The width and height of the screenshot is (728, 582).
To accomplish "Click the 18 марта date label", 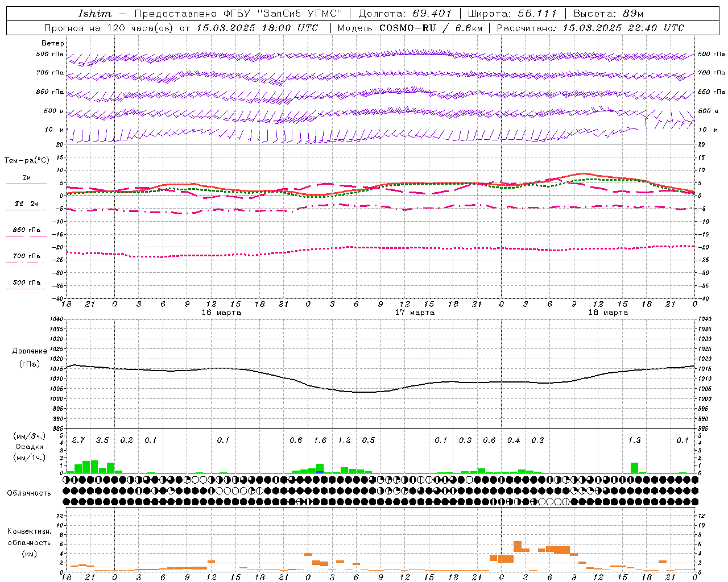I will (x=608, y=313).
